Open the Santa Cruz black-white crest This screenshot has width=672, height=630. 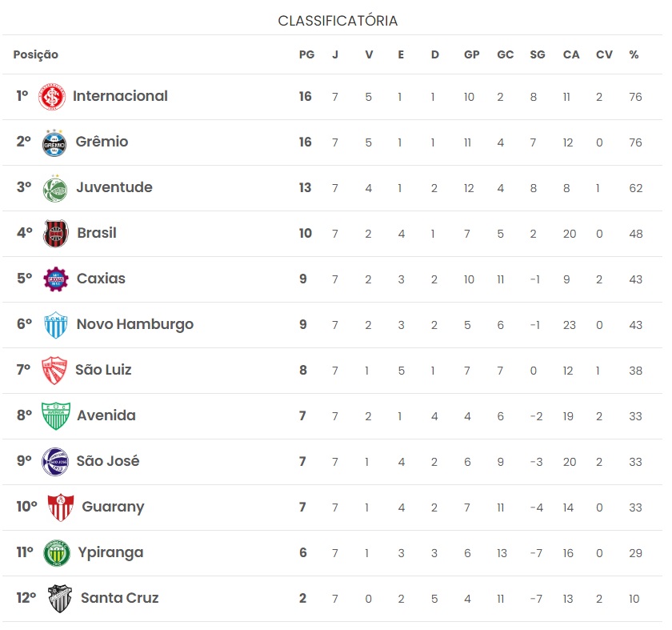tap(59, 599)
